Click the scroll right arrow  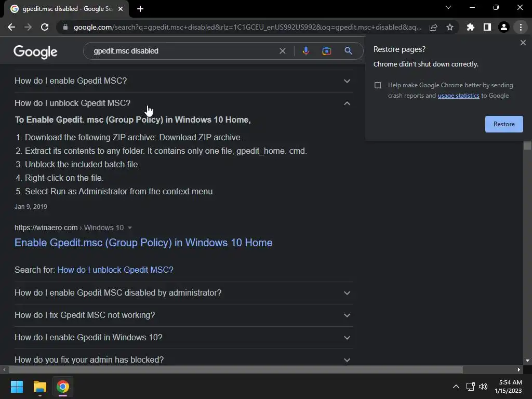pyautogui.click(x=519, y=370)
